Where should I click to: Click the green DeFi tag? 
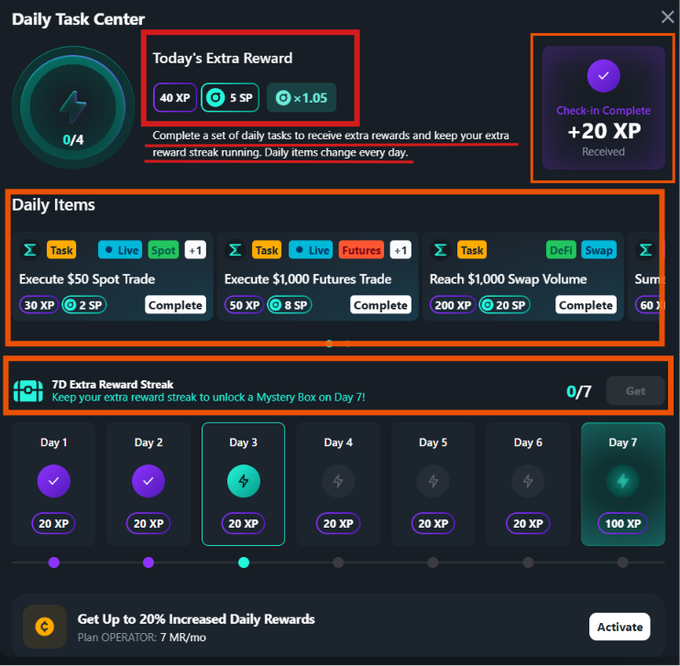(561, 250)
